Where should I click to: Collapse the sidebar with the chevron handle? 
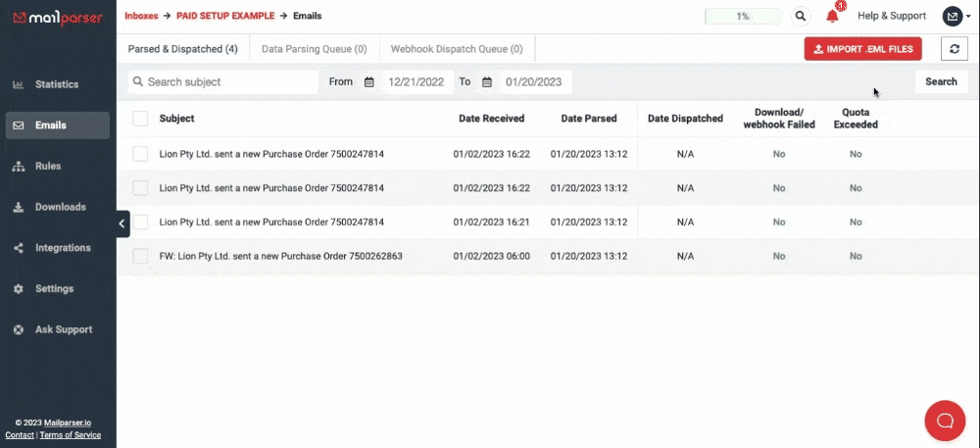coord(122,224)
